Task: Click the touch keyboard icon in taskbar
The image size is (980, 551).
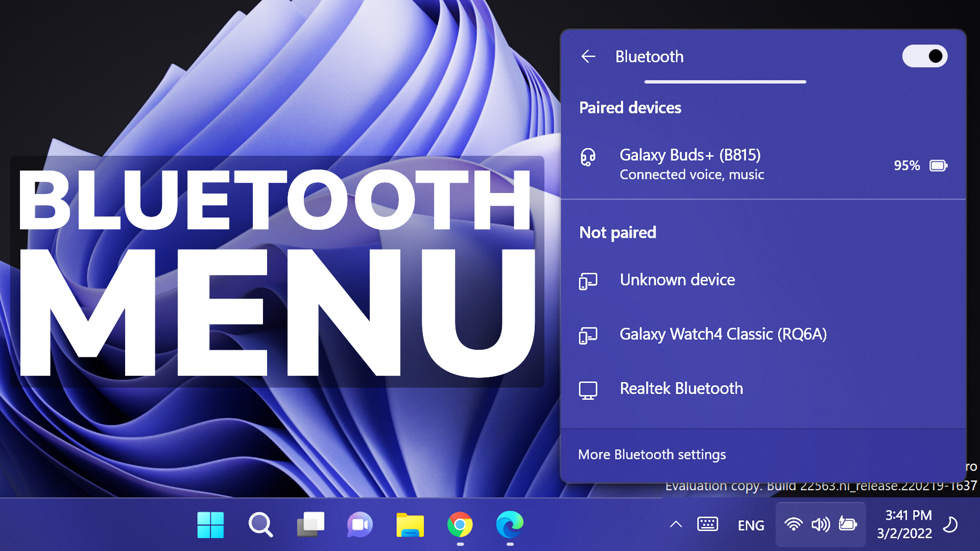Action: coord(707,524)
